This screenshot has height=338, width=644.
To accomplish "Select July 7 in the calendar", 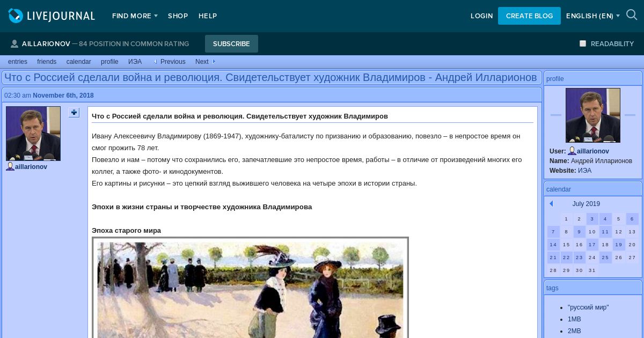I will point(553,232).
